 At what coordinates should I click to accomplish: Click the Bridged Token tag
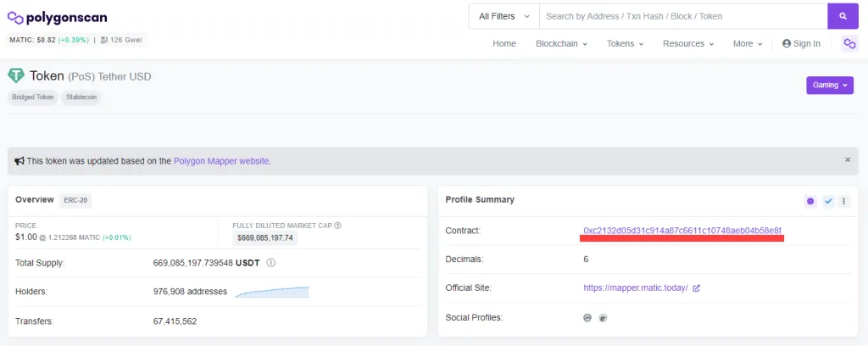point(33,97)
